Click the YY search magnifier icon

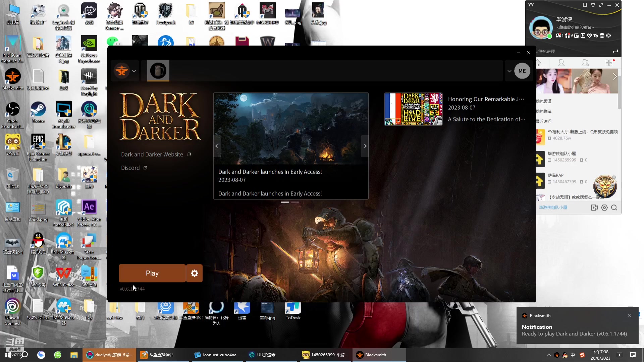click(614, 208)
